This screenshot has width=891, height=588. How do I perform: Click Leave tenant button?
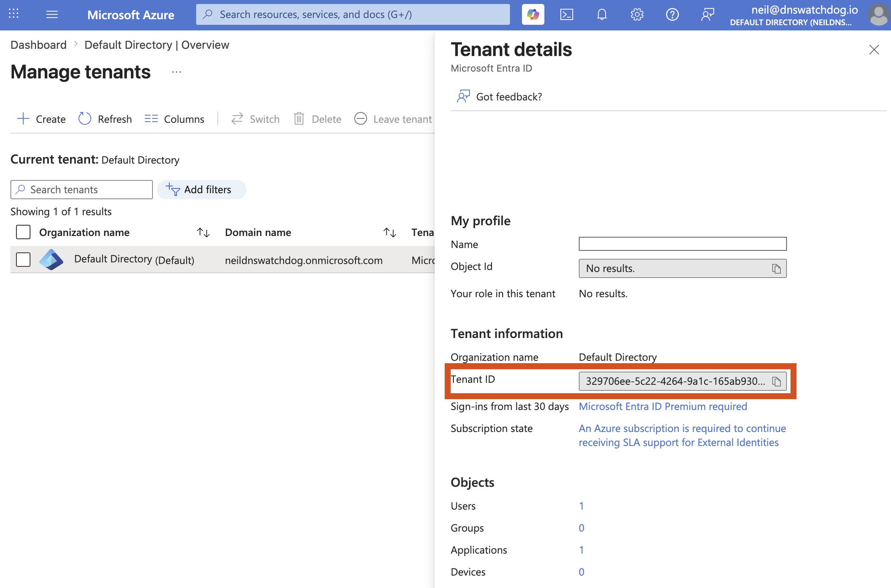pyautogui.click(x=393, y=119)
